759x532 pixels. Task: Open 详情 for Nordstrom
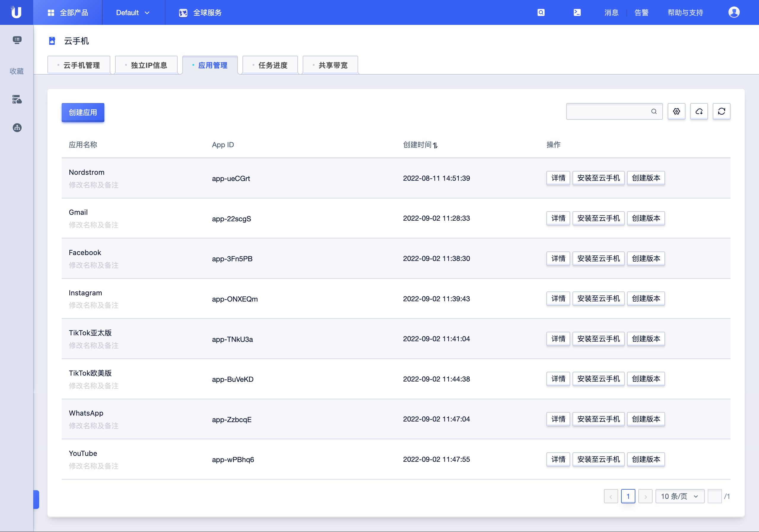[558, 178]
